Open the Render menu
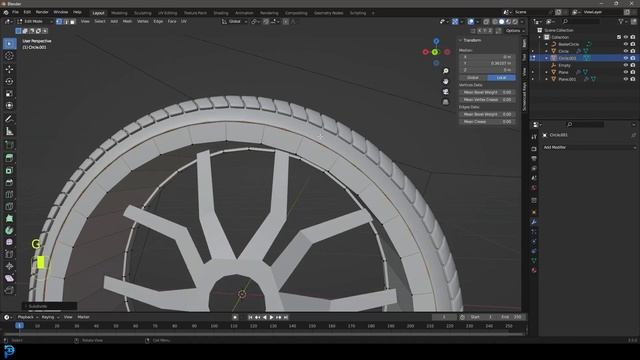640x360 pixels. [42, 12]
